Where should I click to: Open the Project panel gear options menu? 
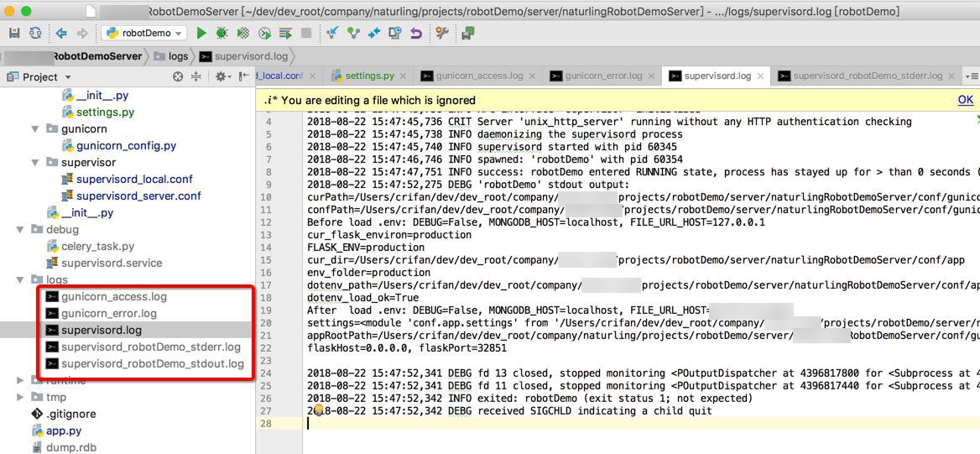point(222,77)
